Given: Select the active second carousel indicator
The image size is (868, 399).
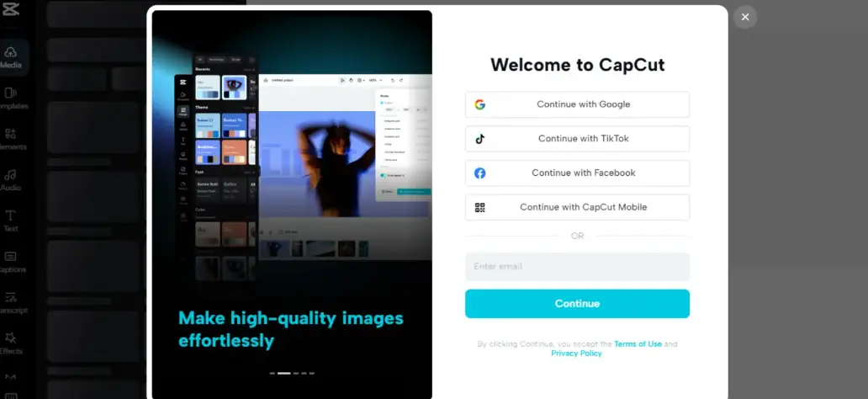Looking at the screenshot, I should pos(284,374).
